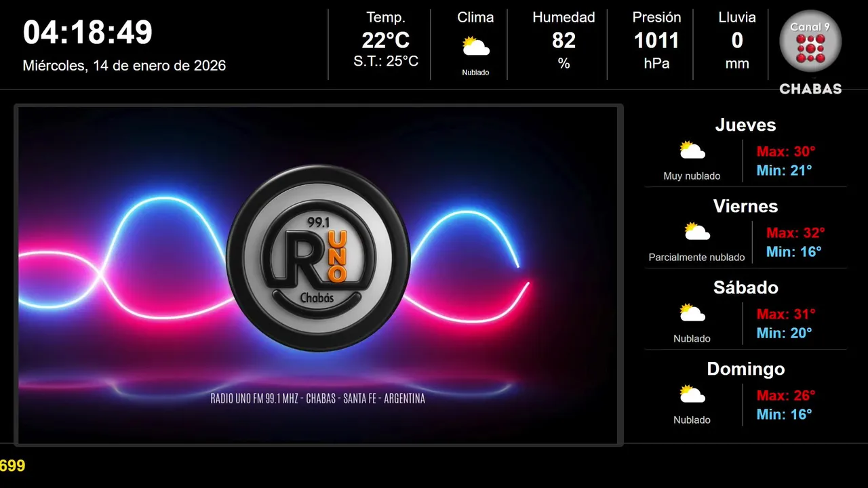Click Max: 30° for Jueves
Image resolution: width=868 pixels, height=488 pixels.
click(786, 152)
